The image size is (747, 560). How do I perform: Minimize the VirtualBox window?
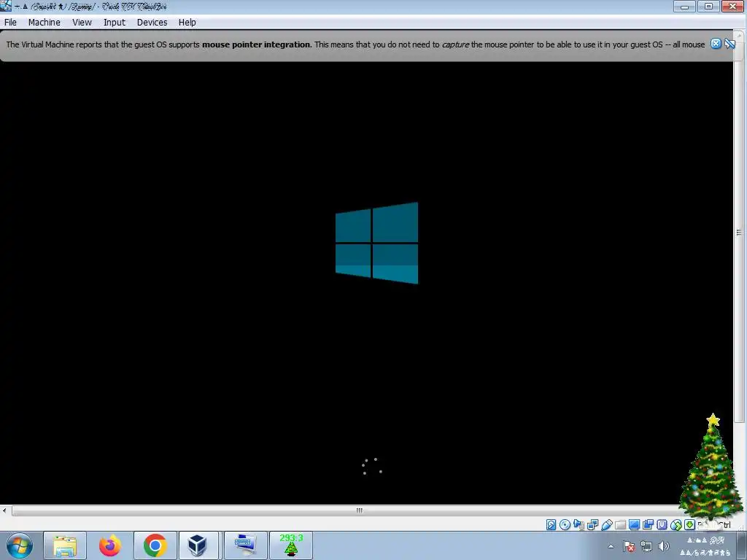tap(685, 7)
